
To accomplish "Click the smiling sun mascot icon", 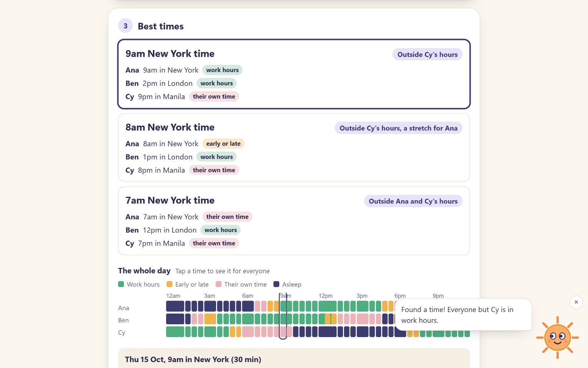I will coord(557,337).
